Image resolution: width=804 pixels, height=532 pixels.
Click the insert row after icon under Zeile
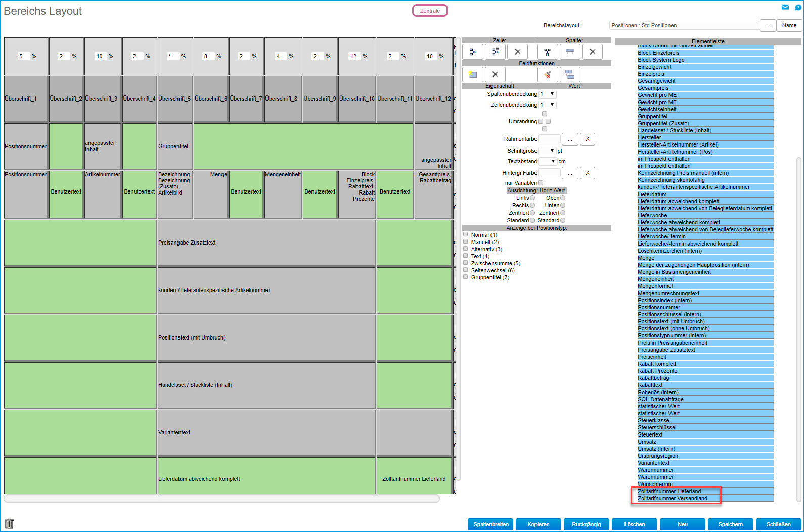coord(495,52)
